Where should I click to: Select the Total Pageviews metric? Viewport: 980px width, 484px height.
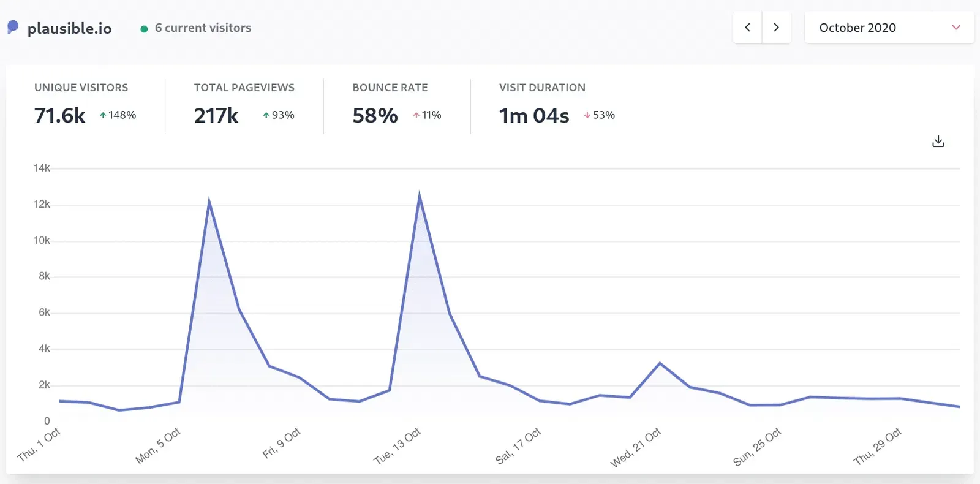pyautogui.click(x=244, y=88)
